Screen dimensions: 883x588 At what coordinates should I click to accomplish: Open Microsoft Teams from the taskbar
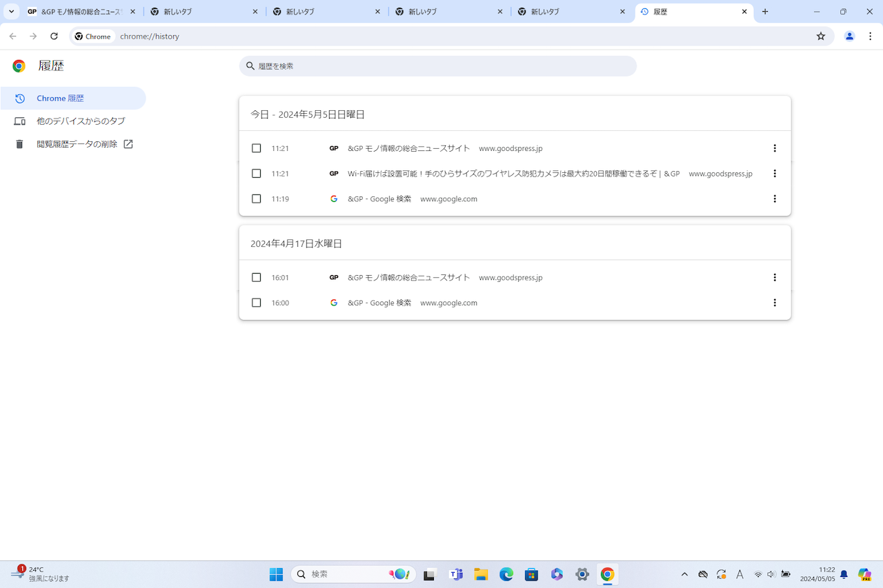(x=455, y=574)
